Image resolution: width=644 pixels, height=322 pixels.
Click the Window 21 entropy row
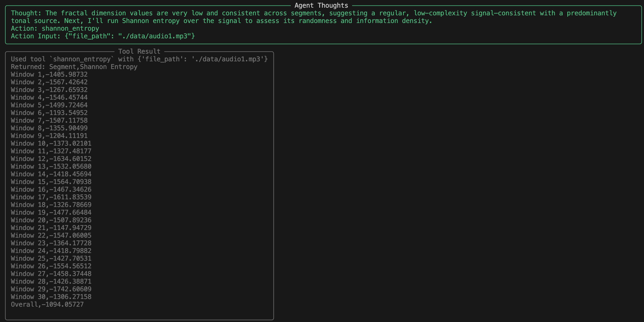click(51, 228)
